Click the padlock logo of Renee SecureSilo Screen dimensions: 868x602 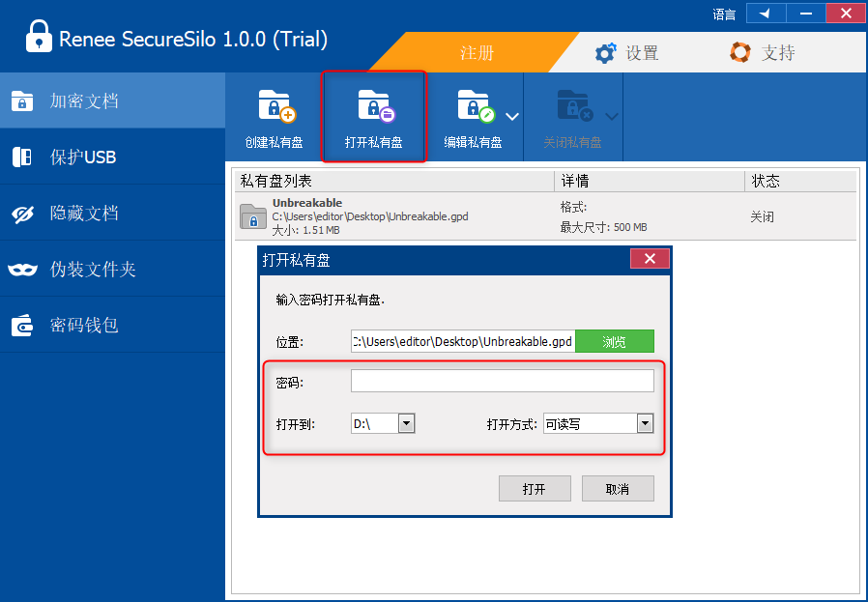(x=39, y=37)
